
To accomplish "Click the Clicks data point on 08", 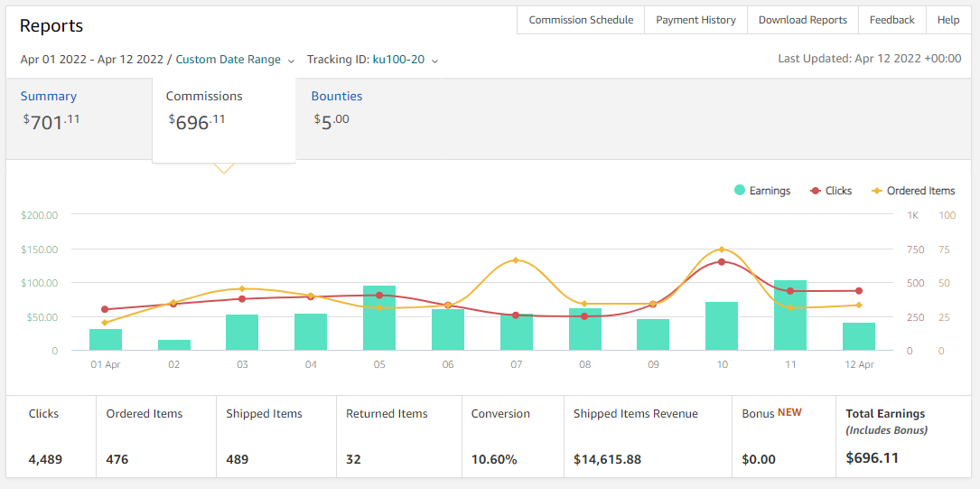I will (585, 316).
